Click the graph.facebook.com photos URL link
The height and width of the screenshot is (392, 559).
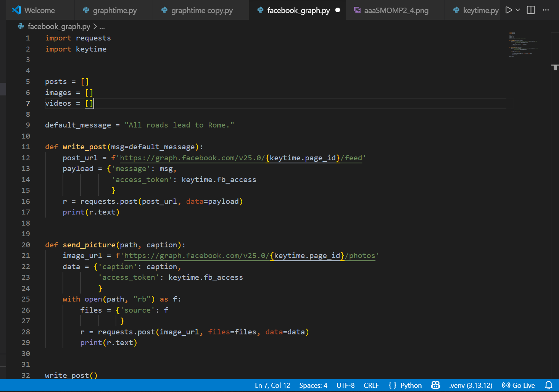250,256
